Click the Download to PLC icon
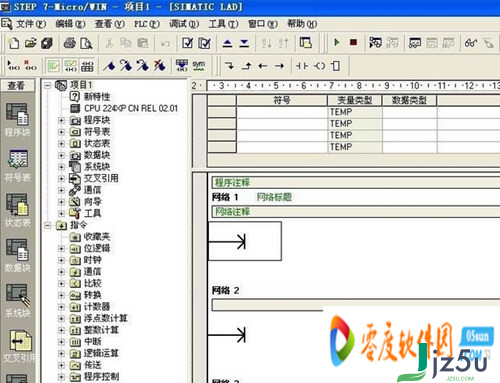 [244, 43]
